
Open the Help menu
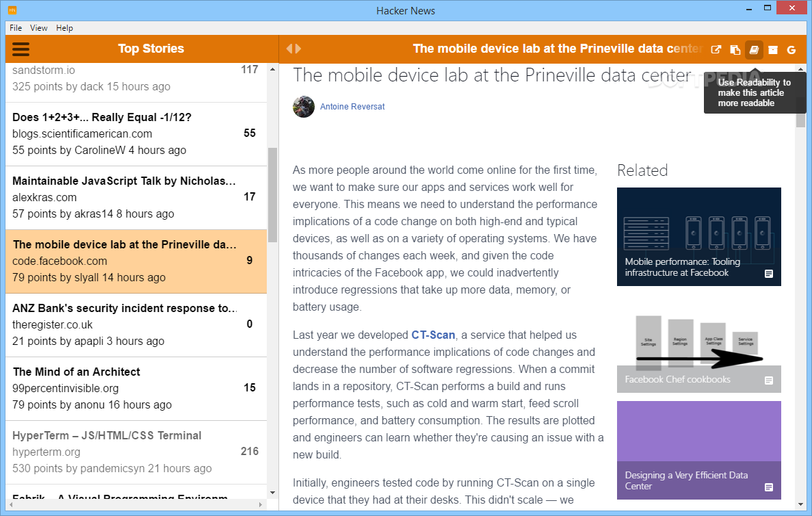pos(64,28)
